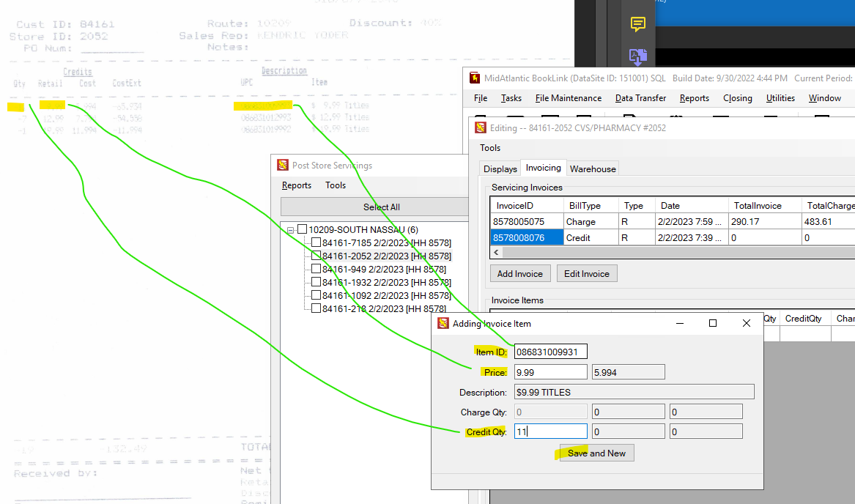Check the 84161-949 servicing checkbox
The height and width of the screenshot is (504, 855).
(x=316, y=268)
